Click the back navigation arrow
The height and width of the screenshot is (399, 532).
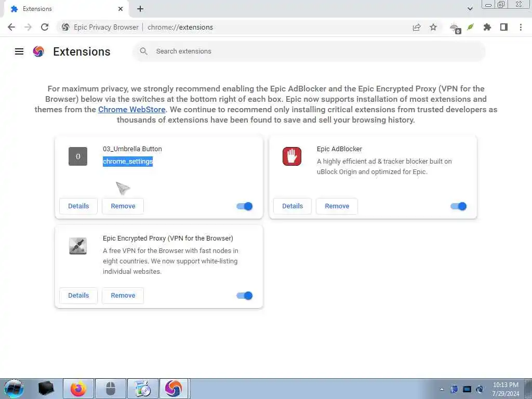pos(11,27)
